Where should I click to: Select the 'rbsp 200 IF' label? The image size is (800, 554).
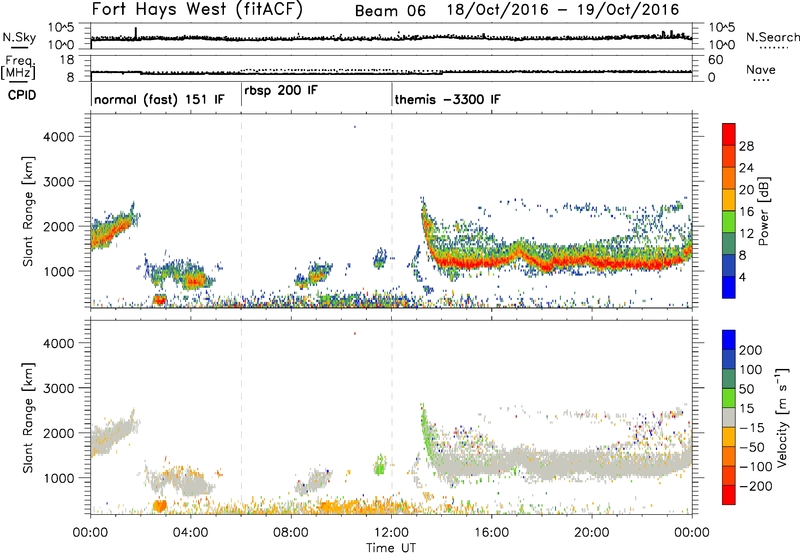point(281,91)
